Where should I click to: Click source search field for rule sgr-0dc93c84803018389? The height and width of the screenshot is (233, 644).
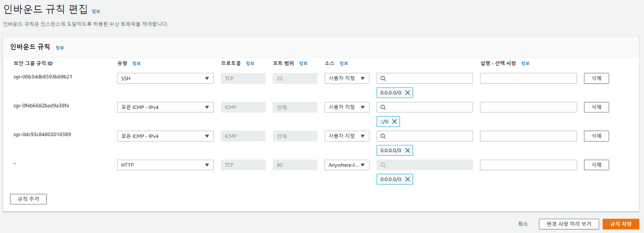click(425, 136)
